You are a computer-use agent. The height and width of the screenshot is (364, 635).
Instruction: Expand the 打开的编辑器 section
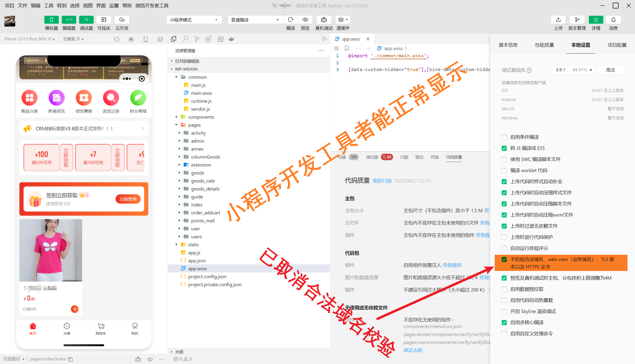[x=187, y=61]
